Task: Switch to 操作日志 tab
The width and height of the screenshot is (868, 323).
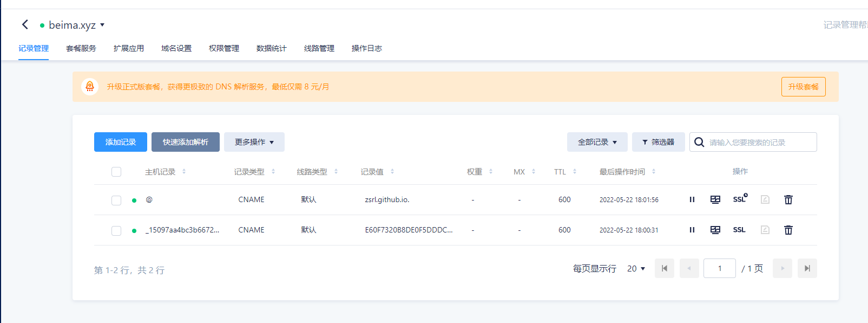Action: click(x=367, y=48)
